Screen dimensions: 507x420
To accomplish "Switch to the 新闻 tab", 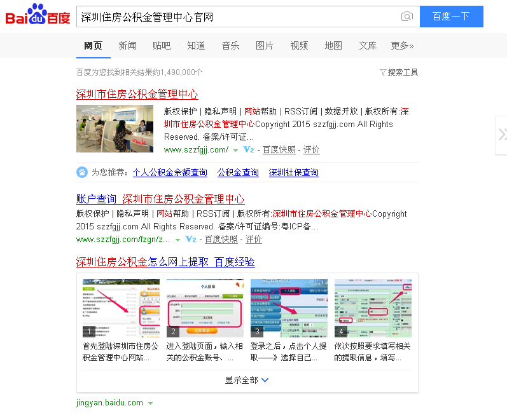I will point(127,46).
